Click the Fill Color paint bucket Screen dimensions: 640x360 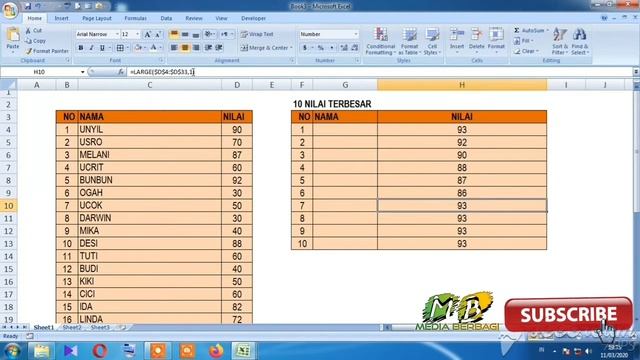(x=138, y=48)
